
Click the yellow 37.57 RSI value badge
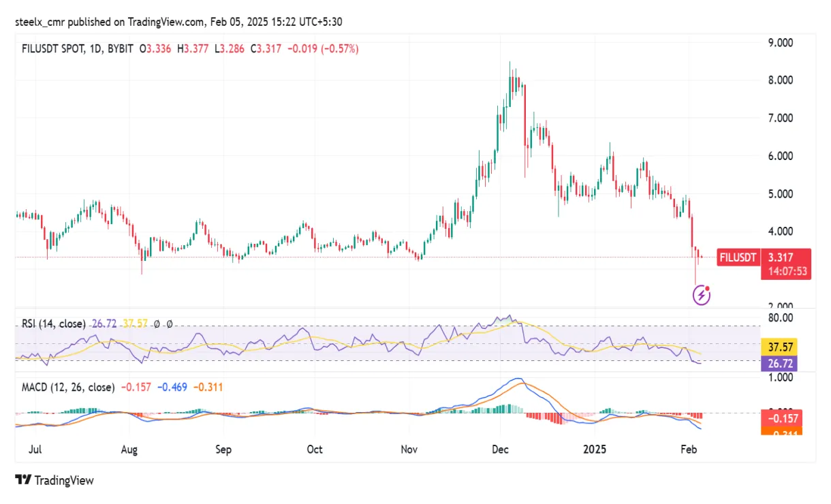click(x=779, y=347)
